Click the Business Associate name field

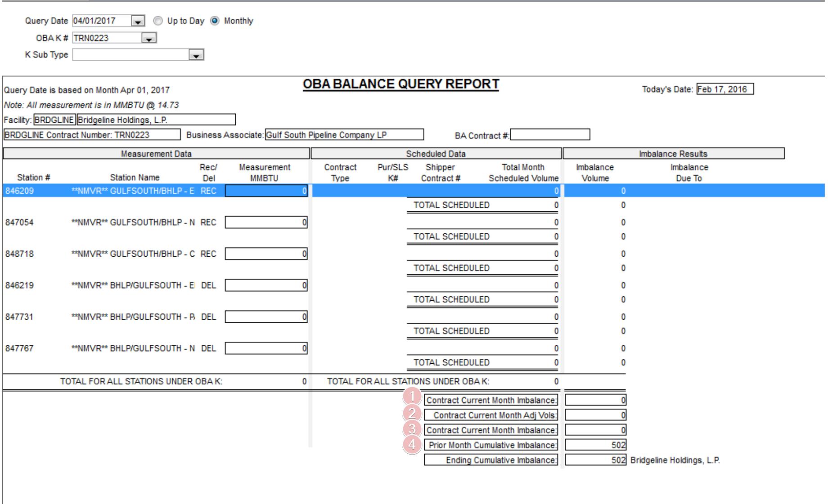click(344, 135)
